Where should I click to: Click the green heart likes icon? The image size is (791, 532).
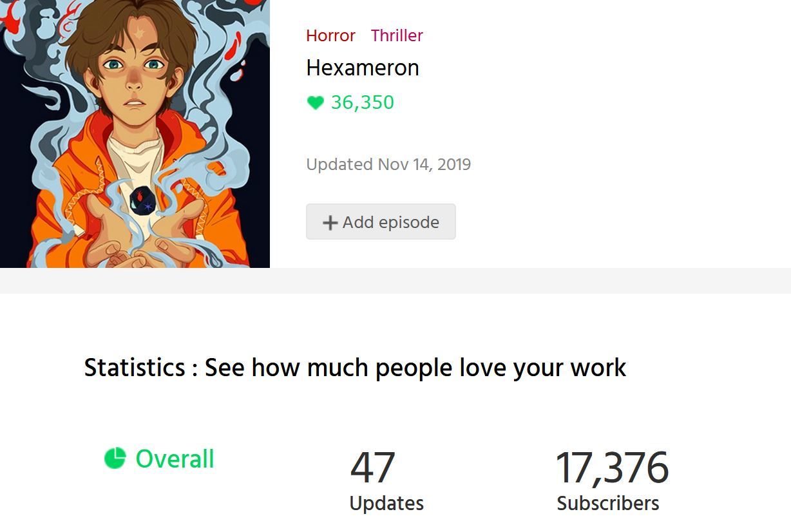pos(315,103)
